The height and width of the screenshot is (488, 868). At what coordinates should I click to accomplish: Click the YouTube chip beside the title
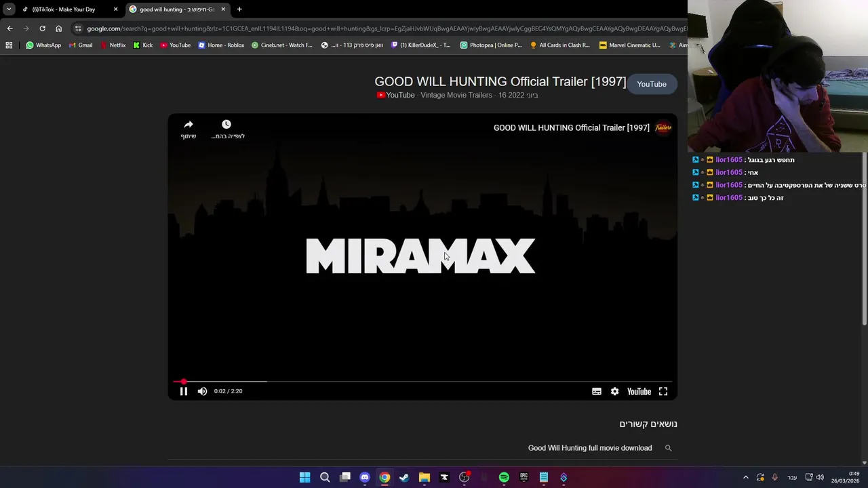coord(652,84)
